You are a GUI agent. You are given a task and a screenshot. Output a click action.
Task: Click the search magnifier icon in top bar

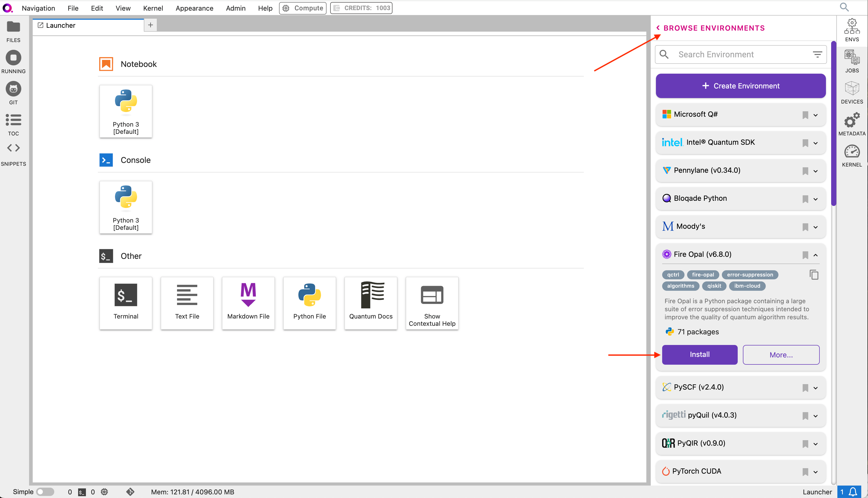click(844, 7)
